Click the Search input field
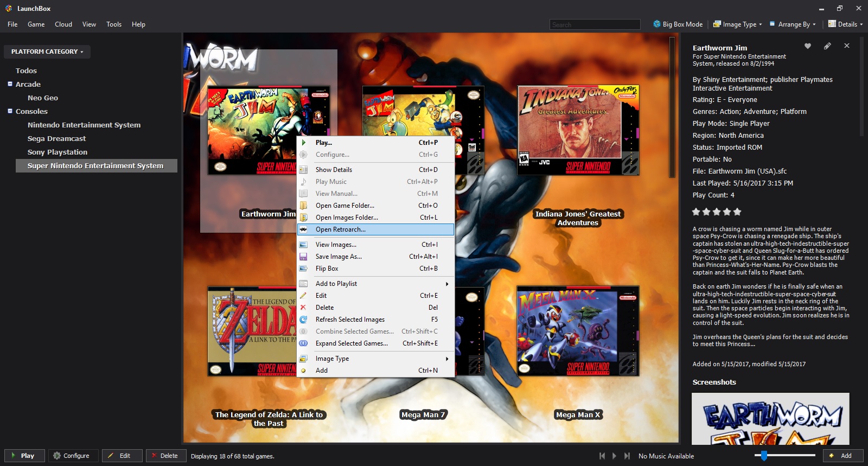Image resolution: width=868 pixels, height=466 pixels. click(x=595, y=24)
